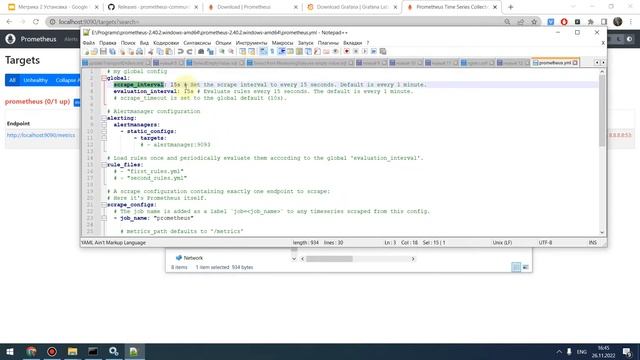Click the Copy toolbar icon
Image resolution: width=640 pixels, height=360 pixels.
coord(160,51)
